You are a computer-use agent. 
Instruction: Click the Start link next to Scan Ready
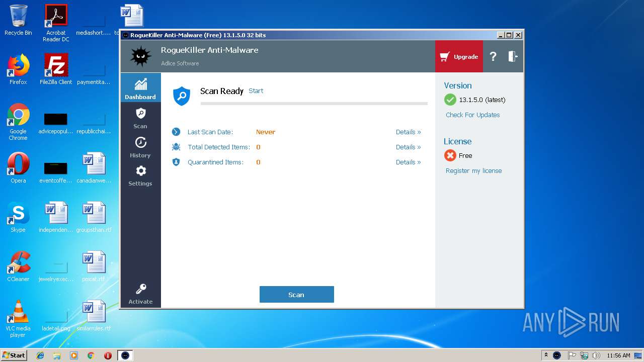click(256, 91)
